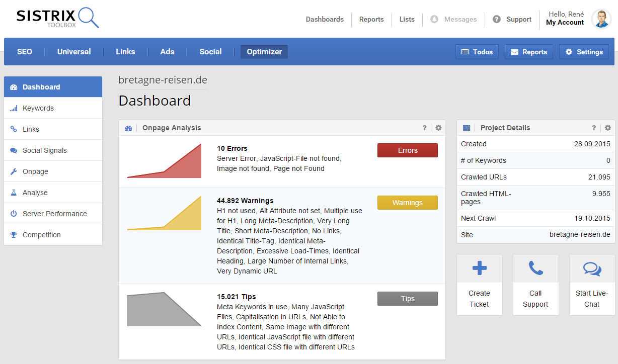Viewport: 618px width, 364px height.
Task: Click Onpage Analysis help question mark
Action: (425, 128)
